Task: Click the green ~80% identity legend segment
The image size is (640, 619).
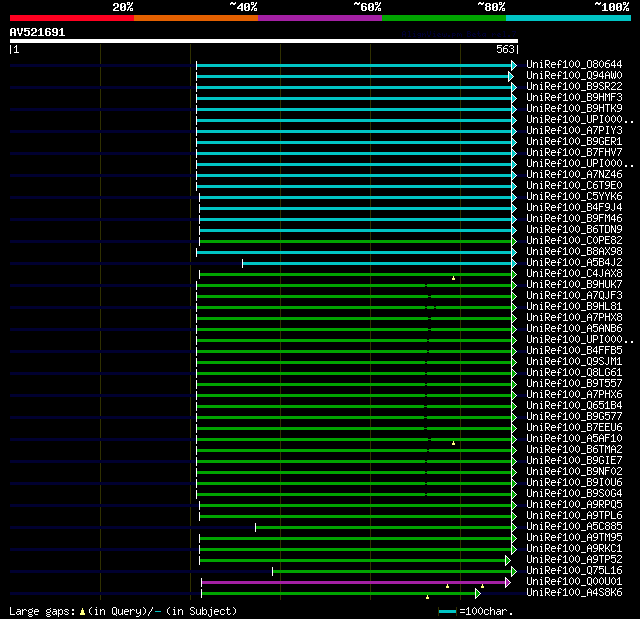Action: coord(444,18)
